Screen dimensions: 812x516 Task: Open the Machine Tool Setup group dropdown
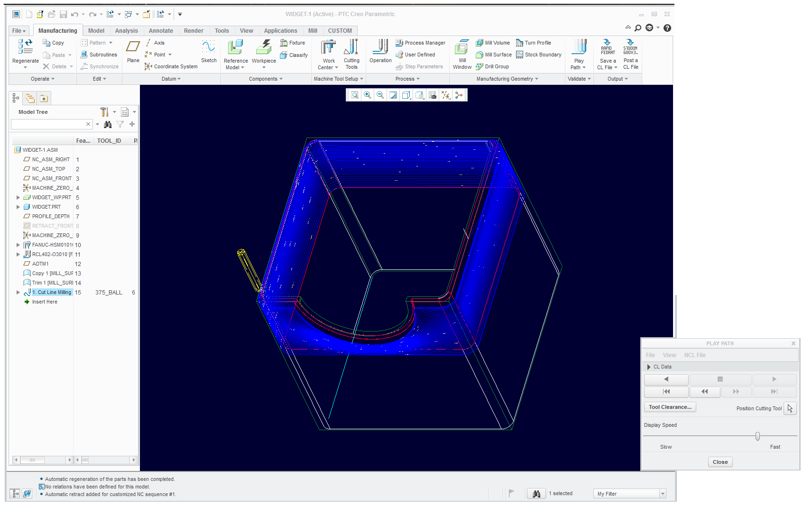tap(338, 79)
